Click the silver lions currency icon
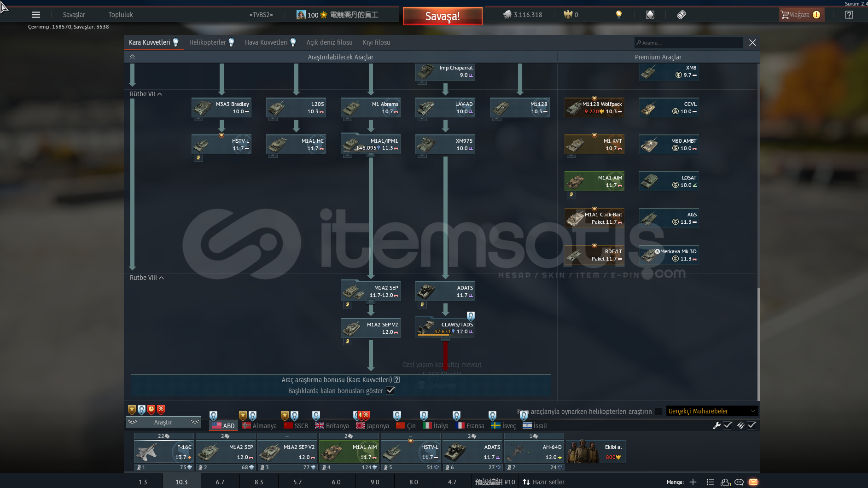Viewport: 868px width, 488px height. [507, 15]
